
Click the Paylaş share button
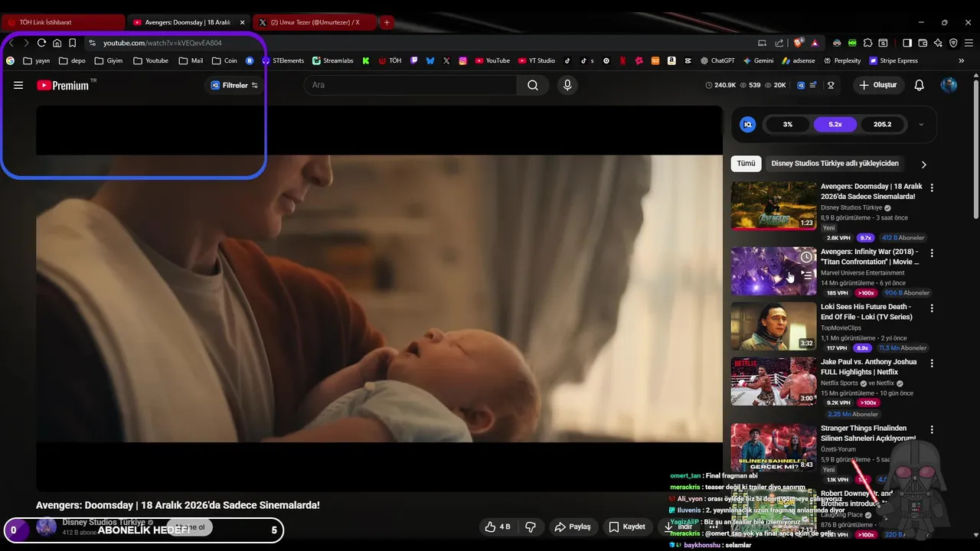click(573, 527)
